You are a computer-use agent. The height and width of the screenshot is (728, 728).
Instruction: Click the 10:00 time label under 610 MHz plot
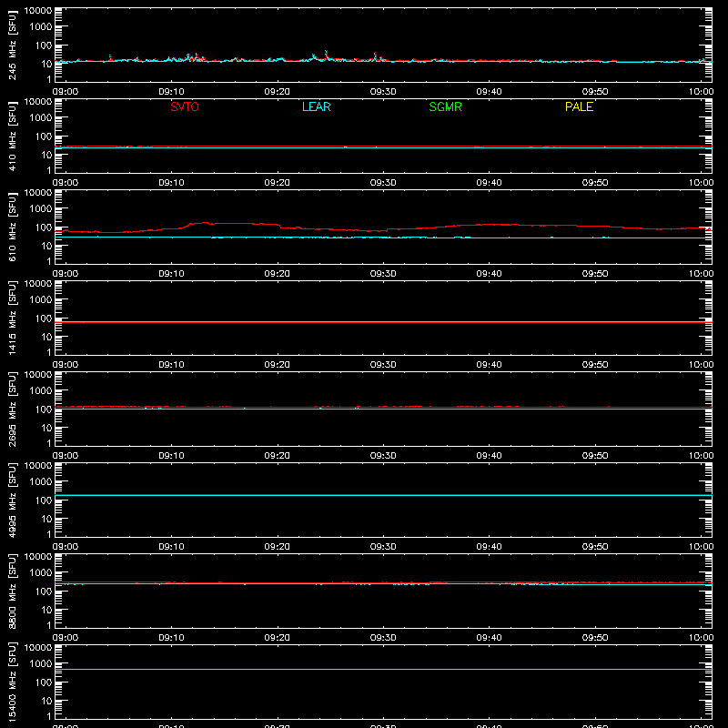[x=701, y=274]
